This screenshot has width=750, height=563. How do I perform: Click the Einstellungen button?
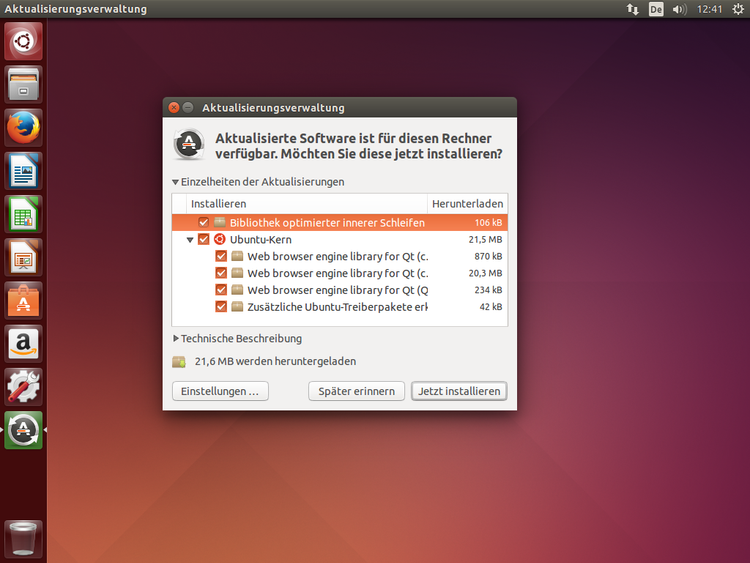[220, 391]
